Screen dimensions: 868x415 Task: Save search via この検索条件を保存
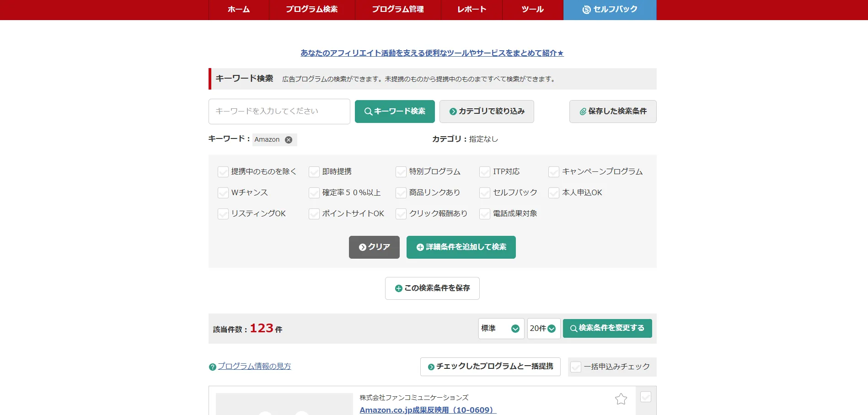pyautogui.click(x=432, y=288)
